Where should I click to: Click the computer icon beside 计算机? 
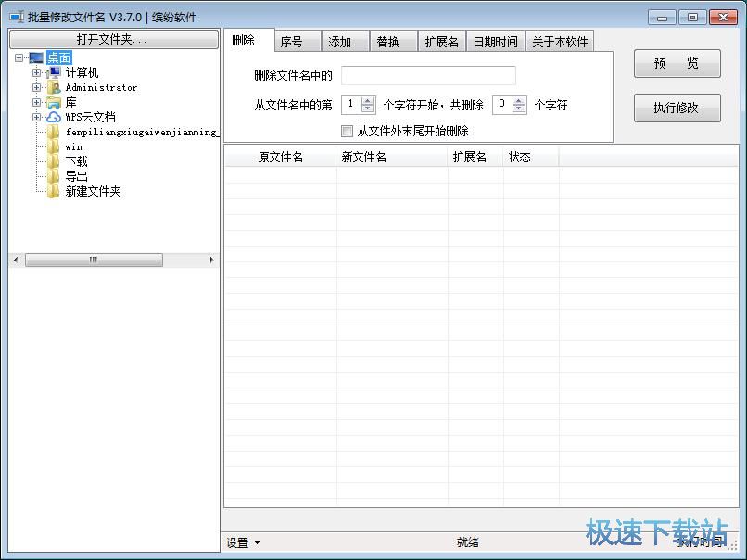[54, 72]
